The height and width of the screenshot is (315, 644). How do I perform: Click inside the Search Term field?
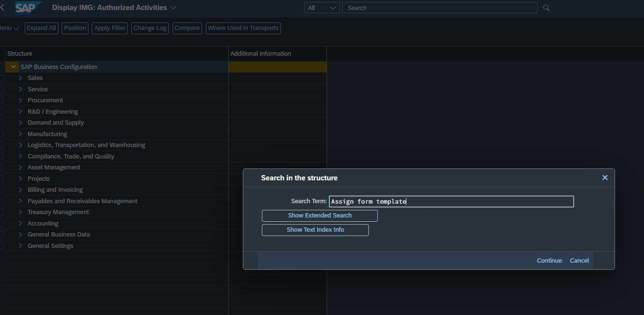tap(451, 201)
